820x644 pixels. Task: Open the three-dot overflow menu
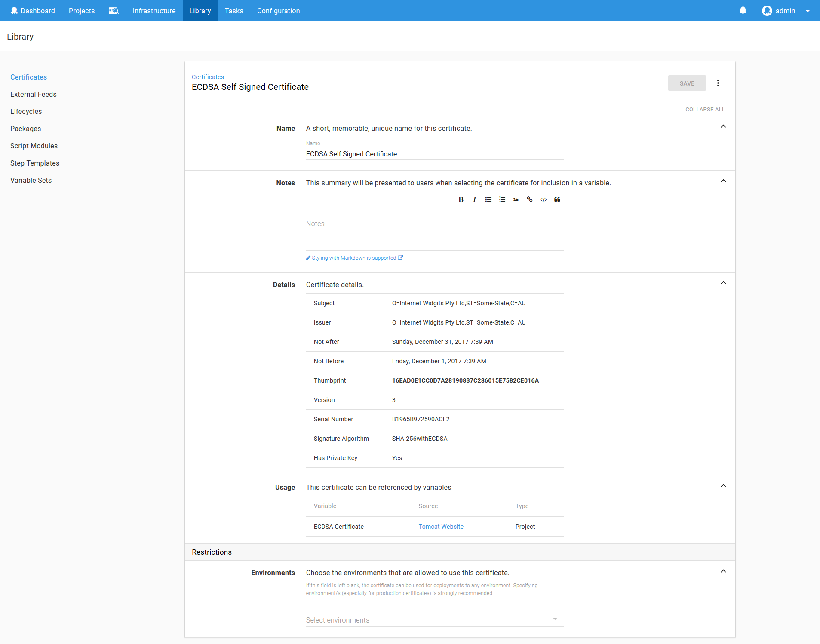(x=718, y=83)
